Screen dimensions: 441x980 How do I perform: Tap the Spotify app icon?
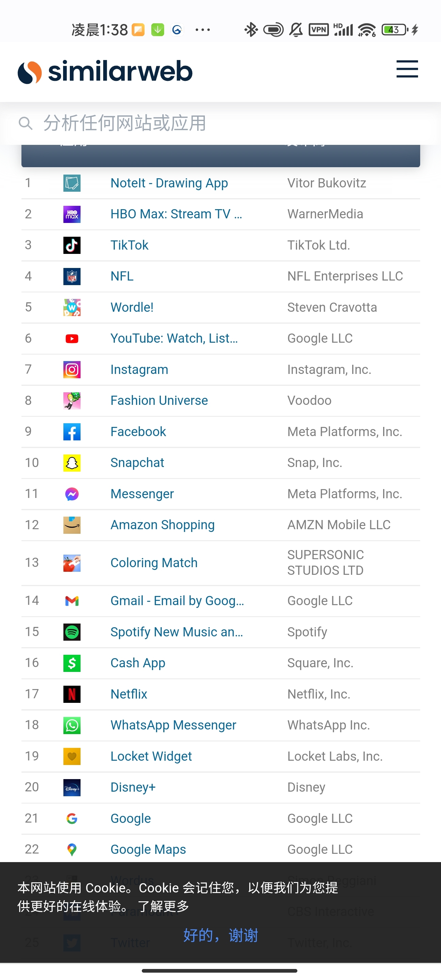pos(72,632)
